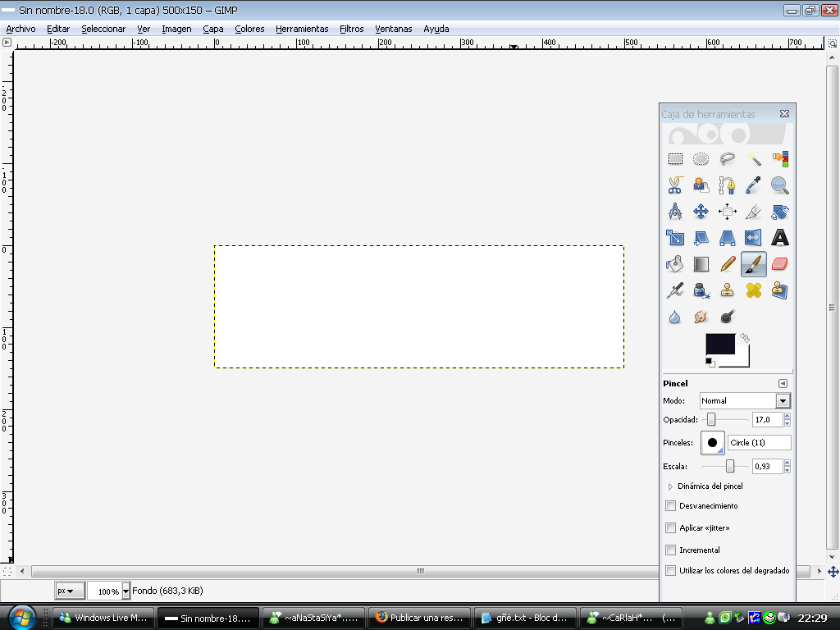This screenshot has height=630, width=840.
Task: Open the px units dropdown
Action: pos(70,591)
